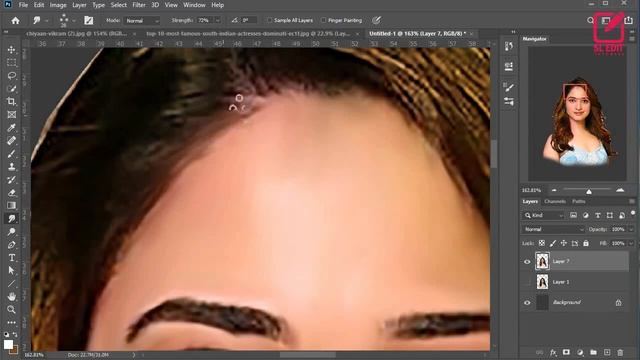Switch to chiyaan-vikram document tab
640x360 pixels.
(77, 34)
